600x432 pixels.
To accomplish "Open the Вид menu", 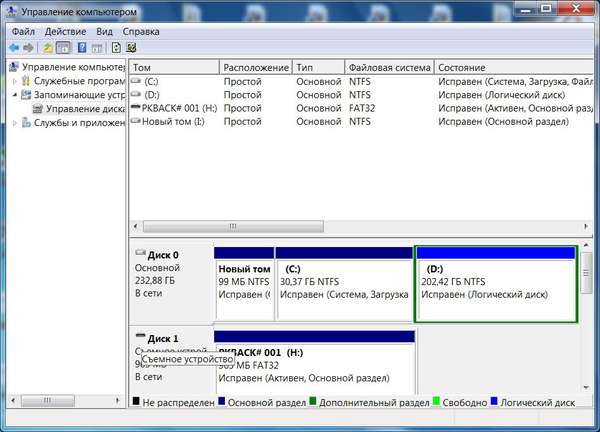I will click(x=104, y=31).
